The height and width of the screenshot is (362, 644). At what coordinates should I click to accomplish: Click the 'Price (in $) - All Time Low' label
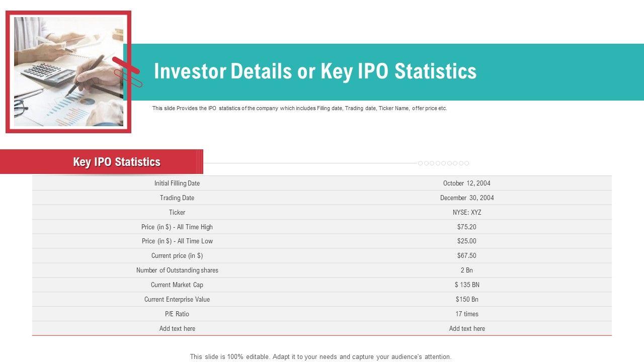(x=177, y=241)
